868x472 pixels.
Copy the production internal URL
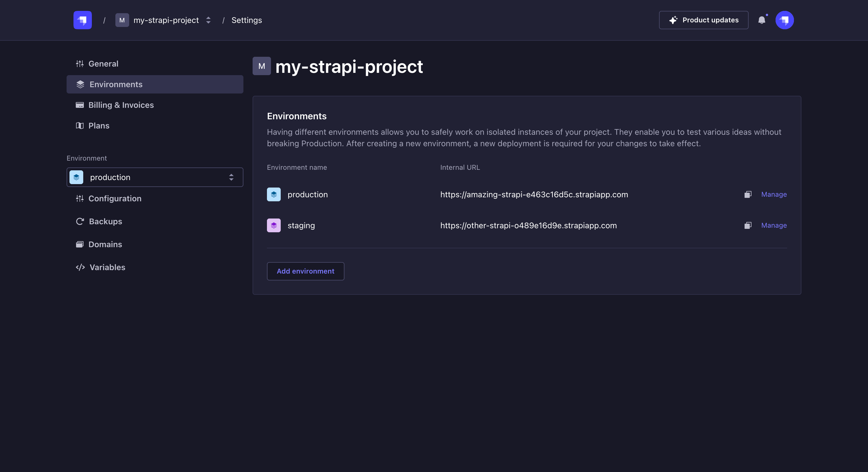748,195
